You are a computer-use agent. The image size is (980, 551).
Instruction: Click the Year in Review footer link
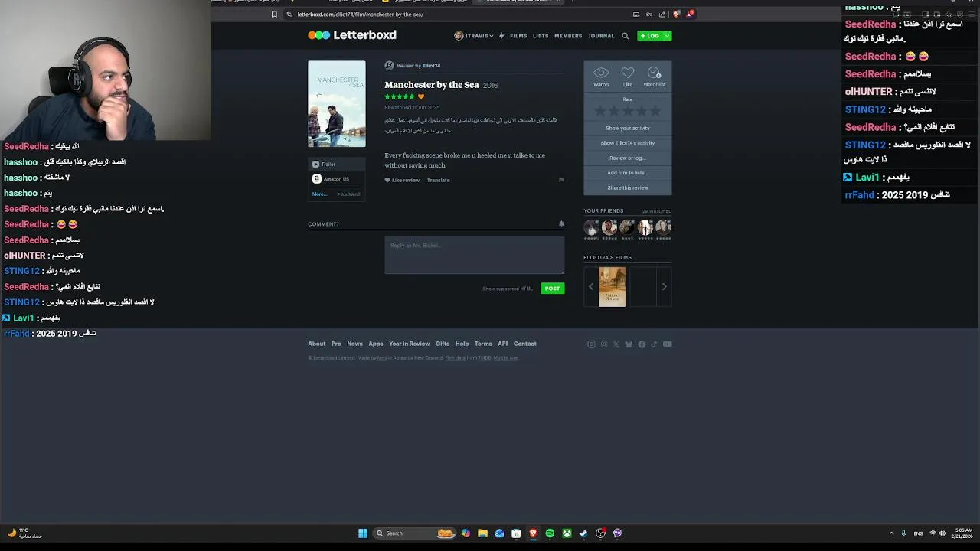(410, 344)
